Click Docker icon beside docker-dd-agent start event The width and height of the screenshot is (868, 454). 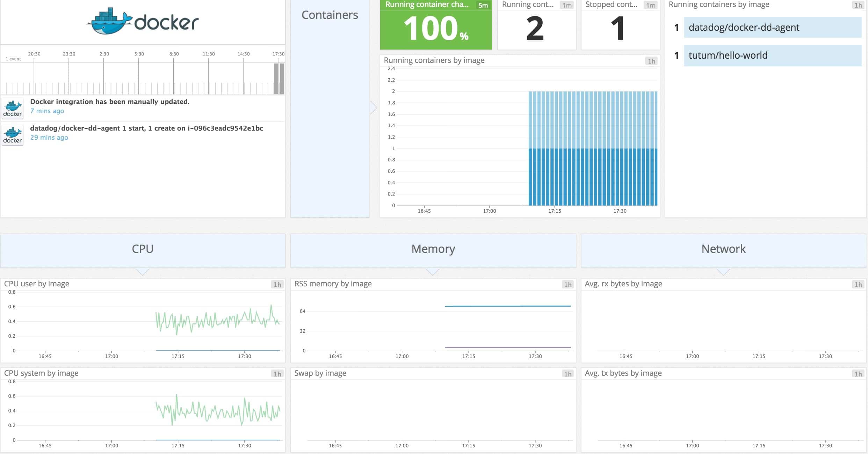pyautogui.click(x=13, y=134)
